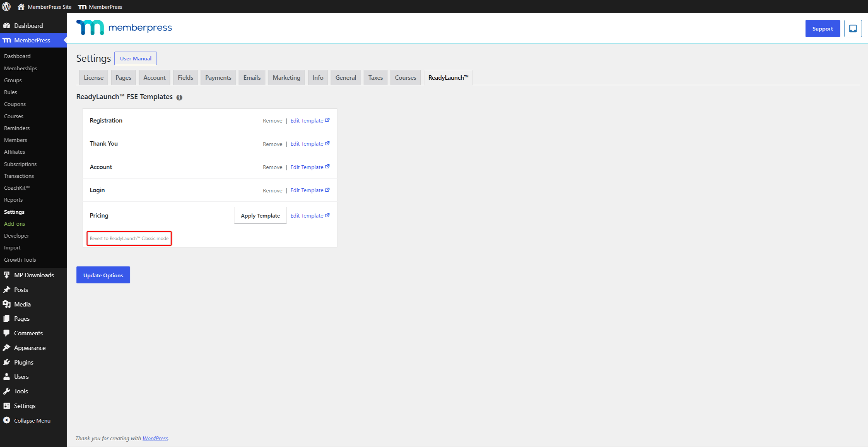Open the inbox notifications icon next to Support

tap(853, 29)
